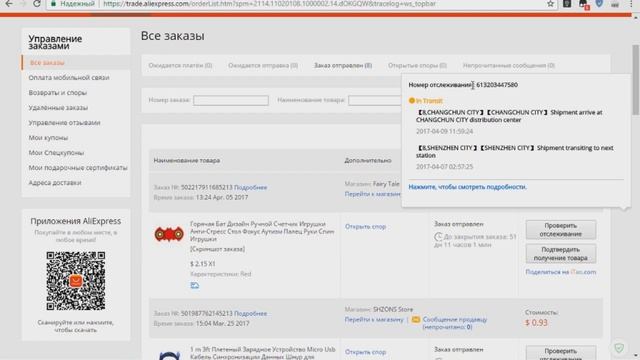Open the Micro Usb cable product title
The image size is (640, 360).
point(262,353)
